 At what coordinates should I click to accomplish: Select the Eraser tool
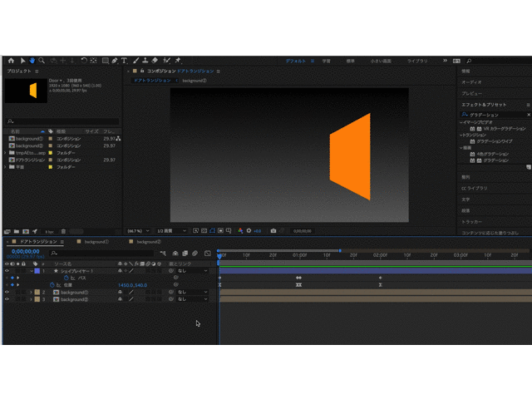pos(155,61)
